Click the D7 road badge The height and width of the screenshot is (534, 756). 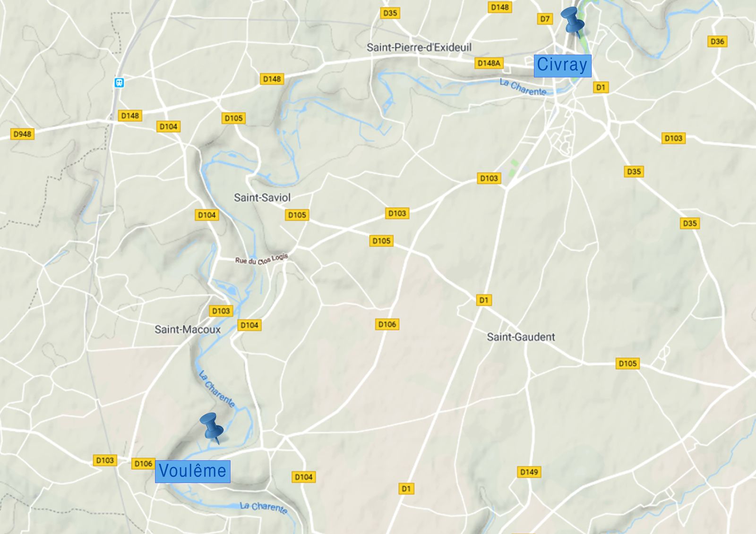click(x=545, y=19)
